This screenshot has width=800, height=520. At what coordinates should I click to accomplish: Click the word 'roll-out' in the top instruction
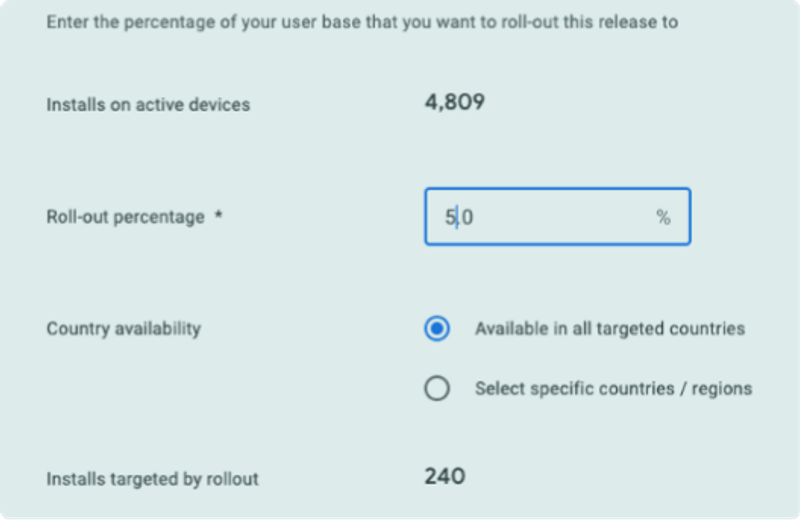click(530, 22)
